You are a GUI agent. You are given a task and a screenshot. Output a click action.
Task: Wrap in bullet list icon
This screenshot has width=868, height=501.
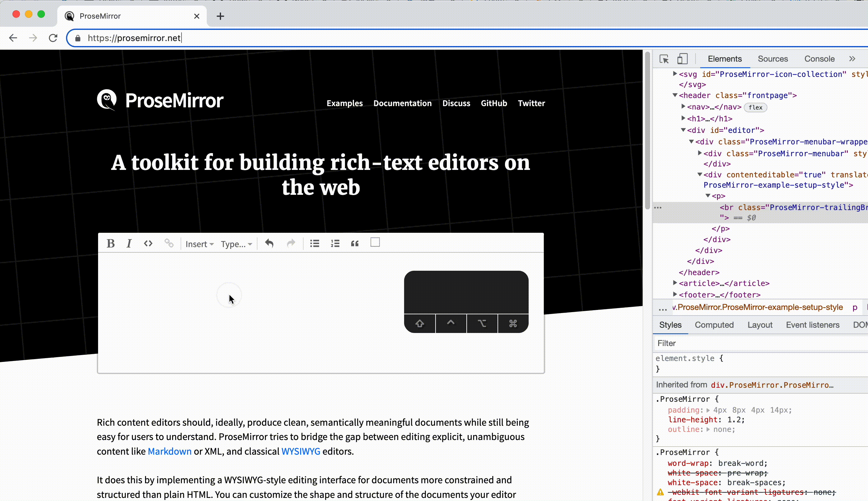[x=314, y=243]
